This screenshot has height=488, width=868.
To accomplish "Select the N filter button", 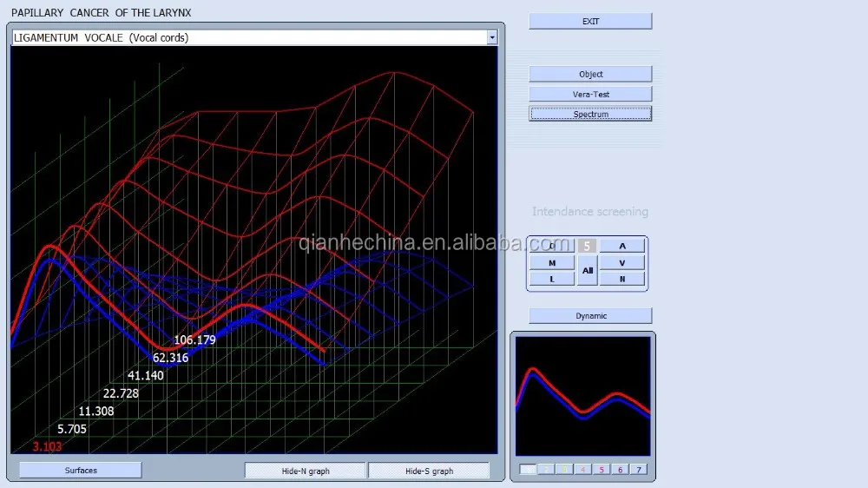I will [622, 279].
